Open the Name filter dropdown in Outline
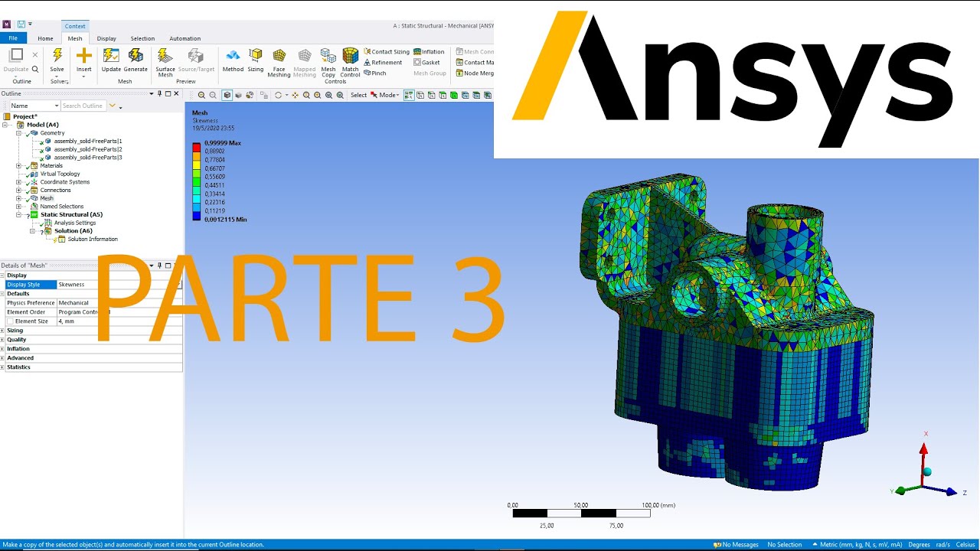The image size is (980, 551). pos(56,106)
